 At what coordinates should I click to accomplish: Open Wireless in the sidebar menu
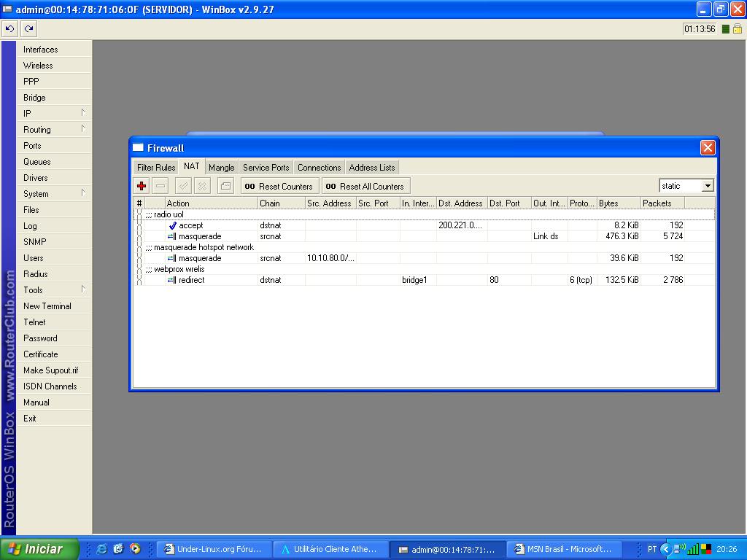click(54, 66)
